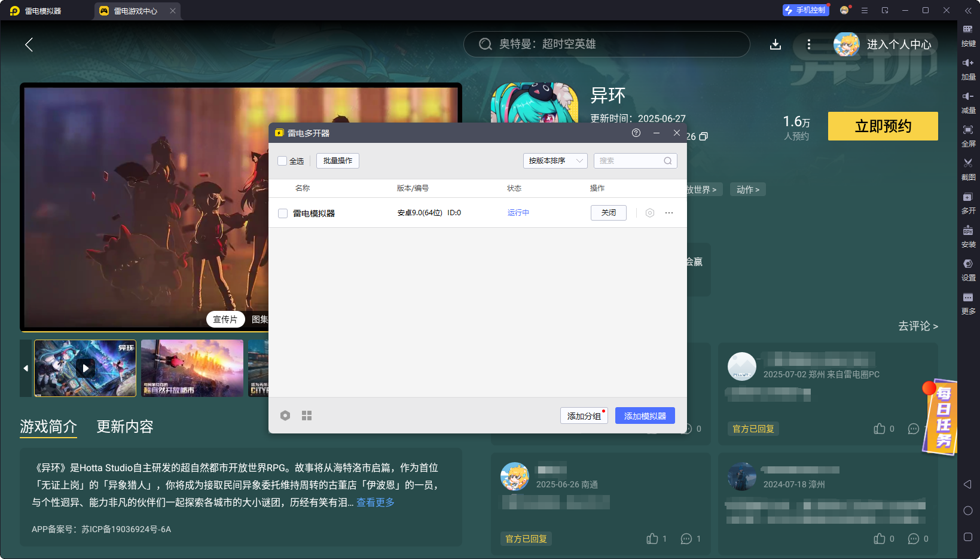Click the 添加模拟器 button
The height and width of the screenshot is (559, 980).
645,416
